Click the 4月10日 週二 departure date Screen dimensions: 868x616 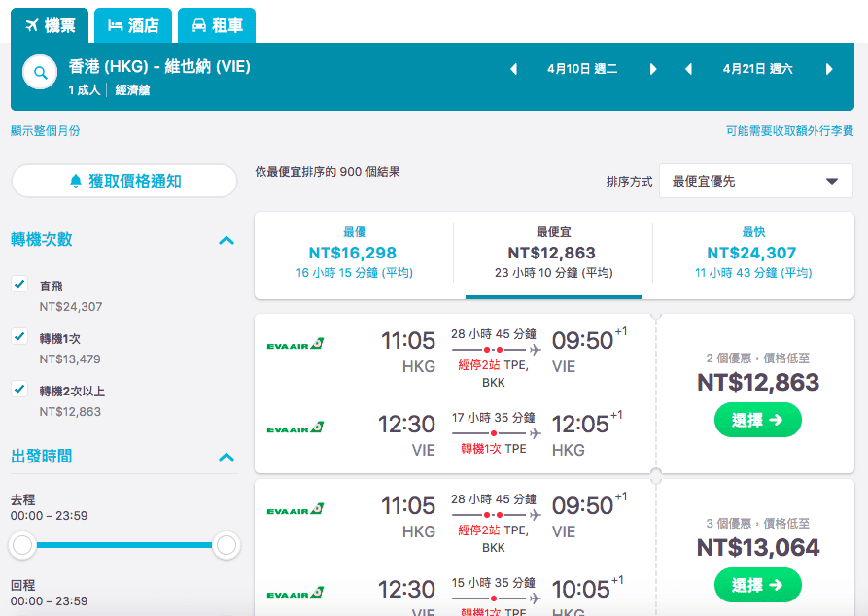point(582,69)
